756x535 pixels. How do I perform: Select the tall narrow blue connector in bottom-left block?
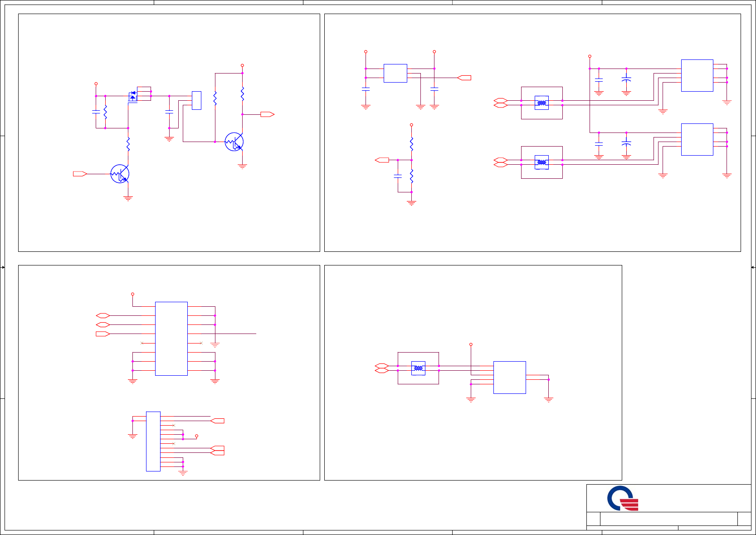point(153,442)
